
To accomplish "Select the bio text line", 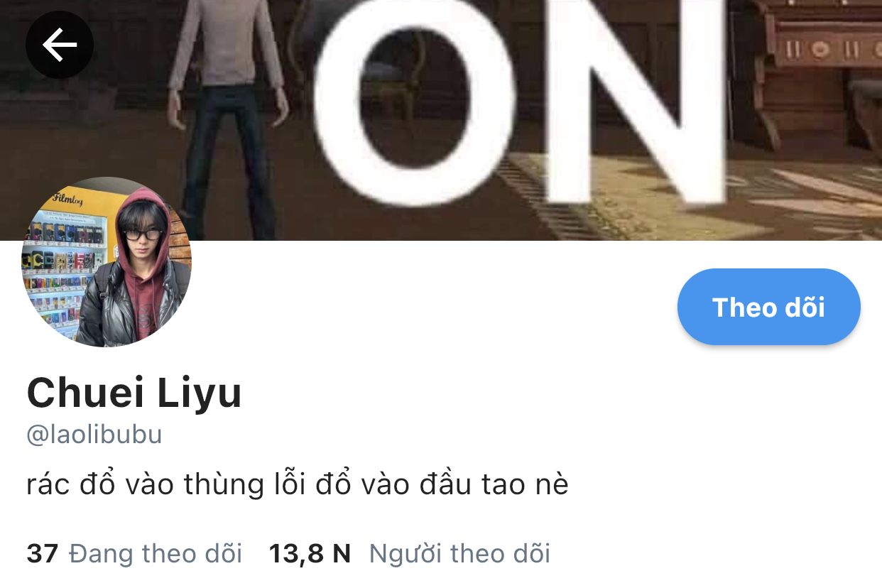I will [x=298, y=484].
